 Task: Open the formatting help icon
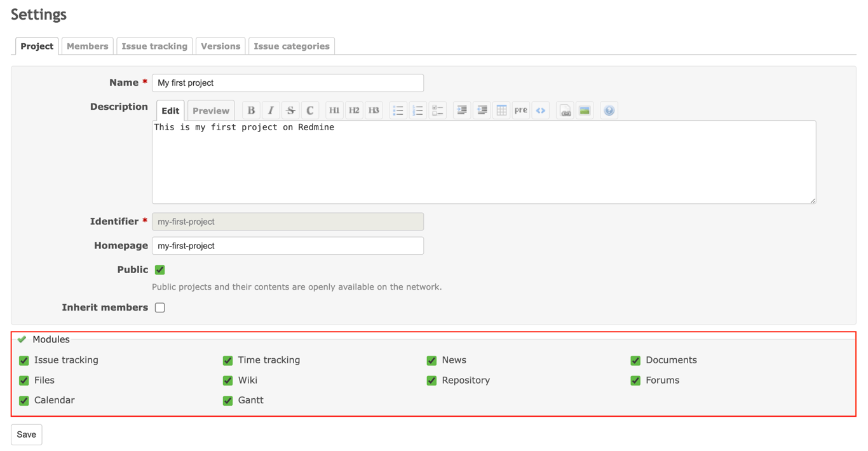609,110
